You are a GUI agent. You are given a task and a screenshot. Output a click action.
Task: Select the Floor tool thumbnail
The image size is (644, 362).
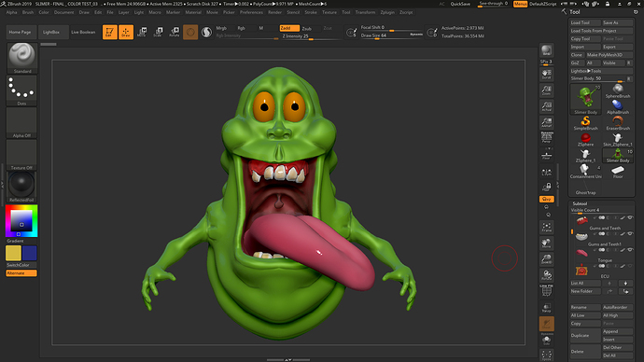click(618, 172)
